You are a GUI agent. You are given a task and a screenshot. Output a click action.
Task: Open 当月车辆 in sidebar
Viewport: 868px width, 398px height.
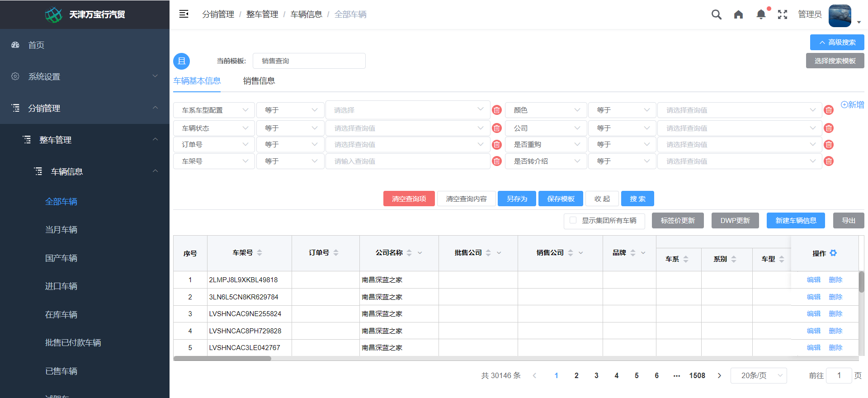(x=61, y=230)
